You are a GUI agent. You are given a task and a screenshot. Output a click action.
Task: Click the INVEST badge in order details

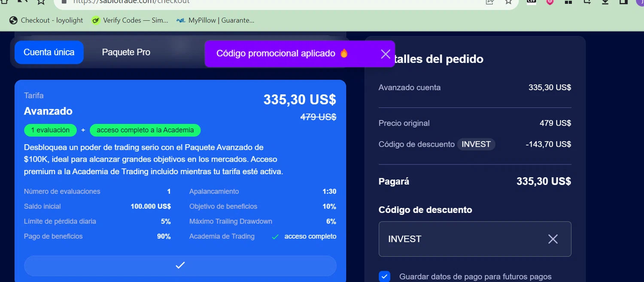[476, 144]
